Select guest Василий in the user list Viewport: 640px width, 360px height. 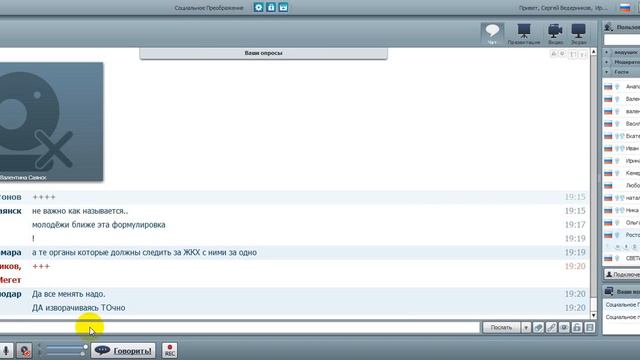[622, 124]
